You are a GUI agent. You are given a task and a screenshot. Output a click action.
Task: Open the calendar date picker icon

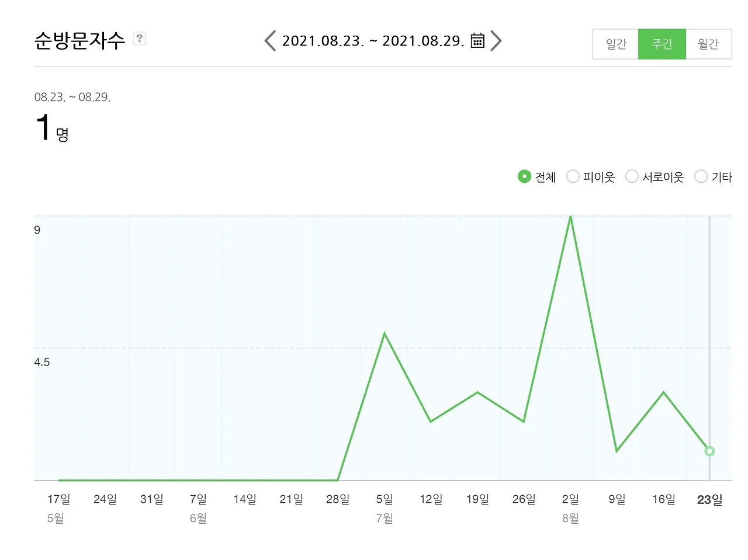pos(477,41)
